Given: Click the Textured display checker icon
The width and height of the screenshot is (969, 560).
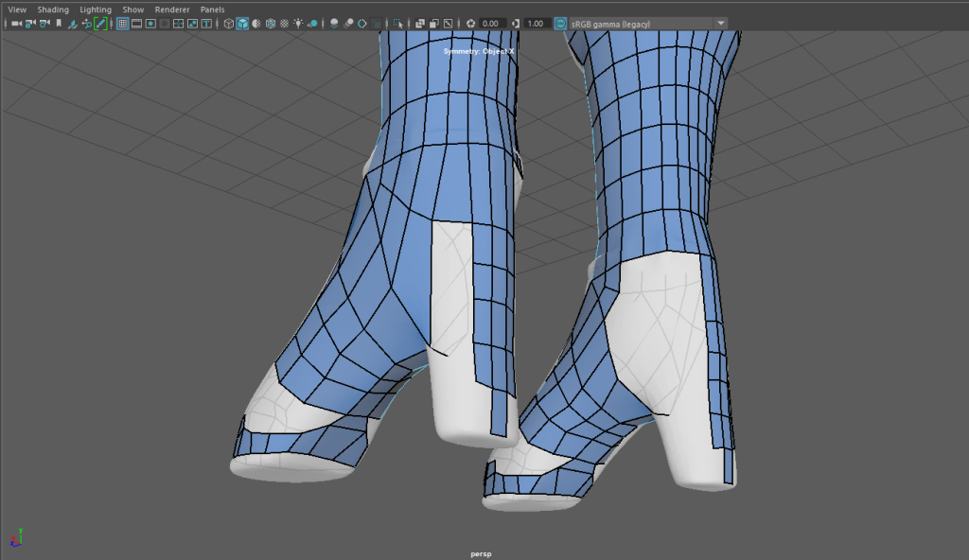Looking at the screenshot, I should pos(285,23).
